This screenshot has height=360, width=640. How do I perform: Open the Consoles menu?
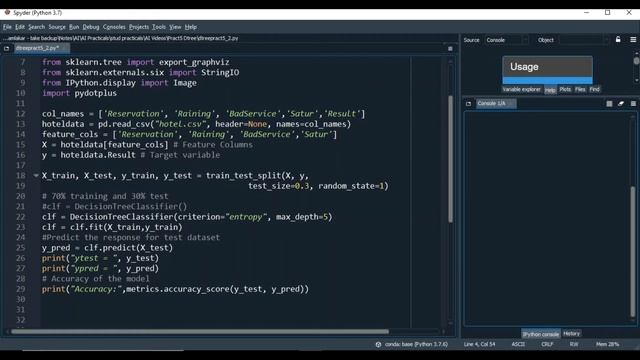114,27
